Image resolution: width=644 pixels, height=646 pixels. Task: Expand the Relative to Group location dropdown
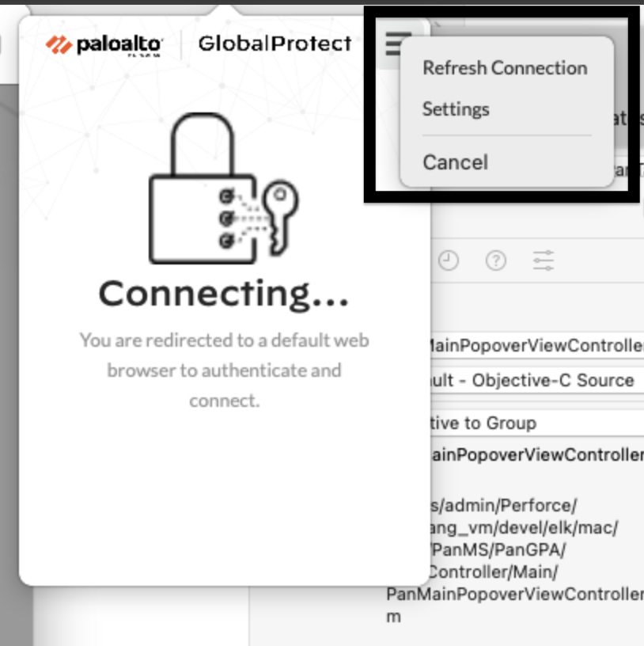point(537,423)
